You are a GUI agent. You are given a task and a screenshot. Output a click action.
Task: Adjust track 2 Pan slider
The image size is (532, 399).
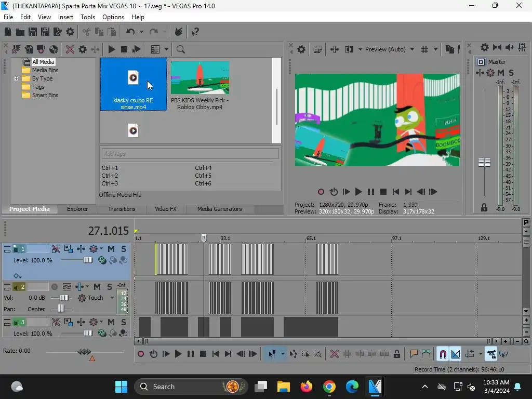[x=61, y=309]
